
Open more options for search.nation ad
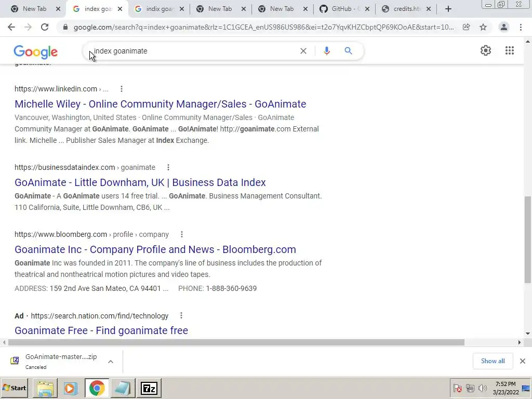click(x=181, y=316)
